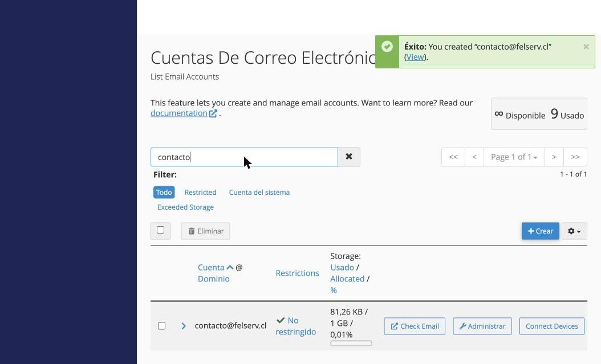This screenshot has height=364, width=601.
Task: Click the + Crear button
Action: [x=540, y=231]
